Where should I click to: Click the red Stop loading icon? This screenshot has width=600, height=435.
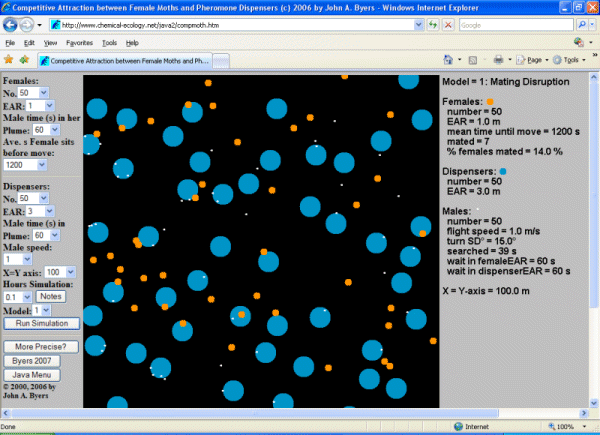448,25
